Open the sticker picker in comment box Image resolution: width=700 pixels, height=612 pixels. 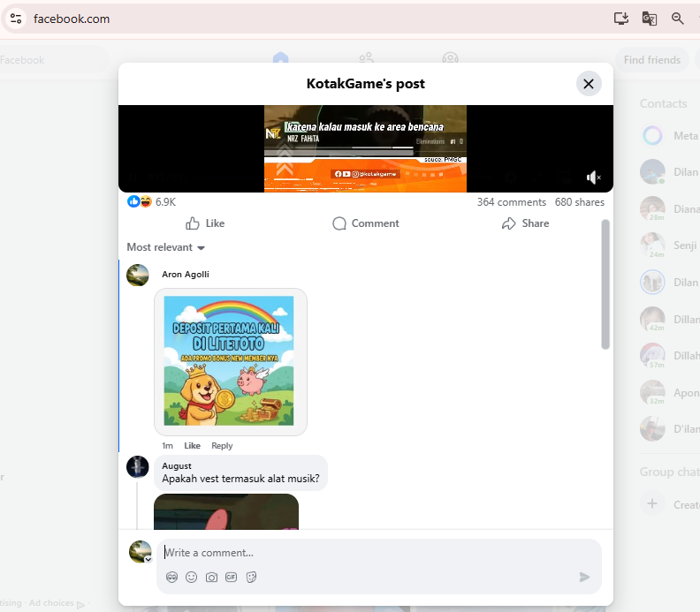(x=251, y=578)
